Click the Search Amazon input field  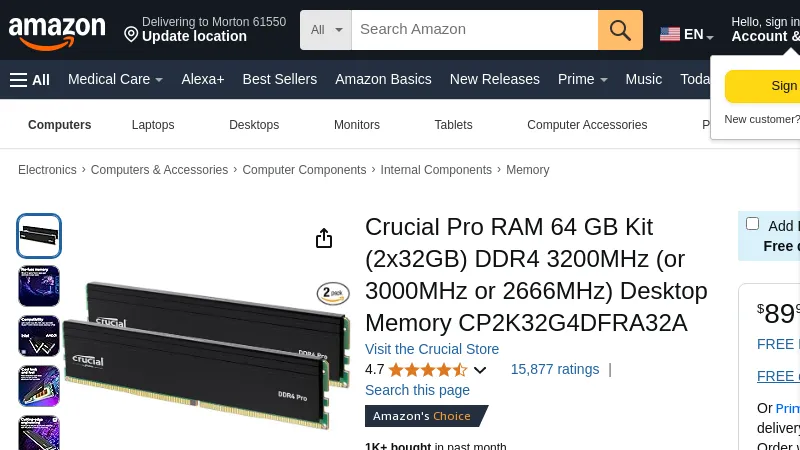click(x=474, y=30)
